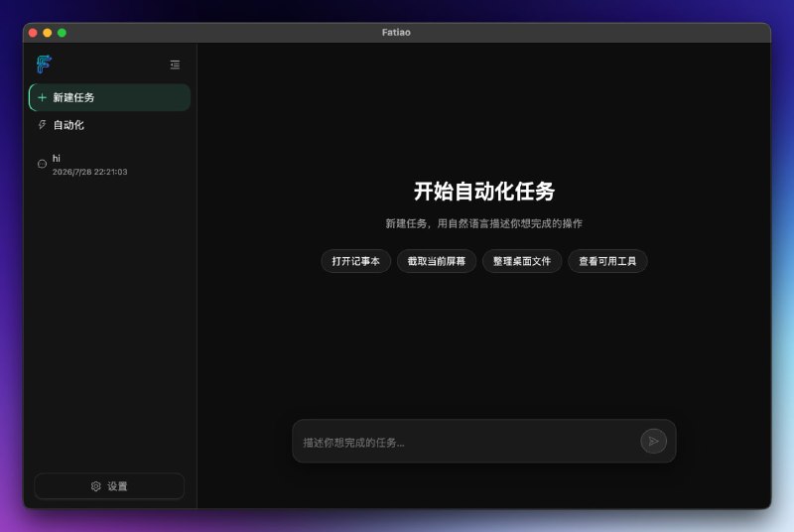This screenshot has width=794, height=532.
Task: Send the task with the arrow button
Action: coord(653,441)
